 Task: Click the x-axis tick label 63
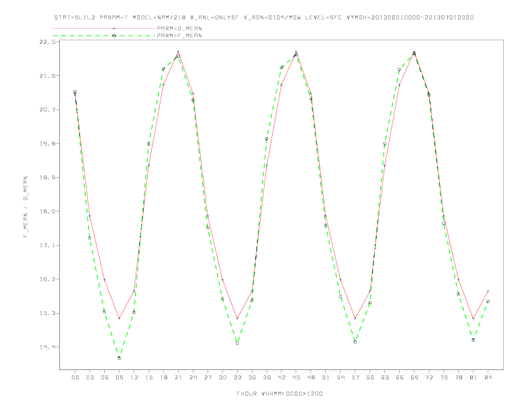point(385,377)
